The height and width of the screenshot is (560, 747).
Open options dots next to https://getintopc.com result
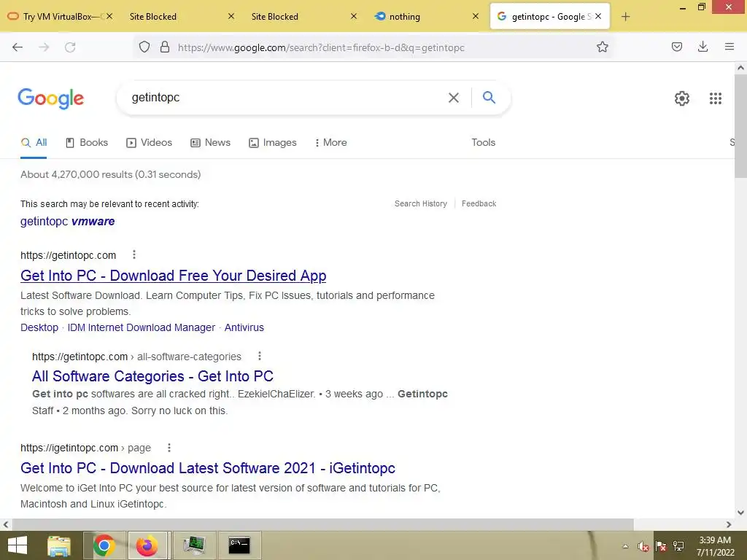134,254
